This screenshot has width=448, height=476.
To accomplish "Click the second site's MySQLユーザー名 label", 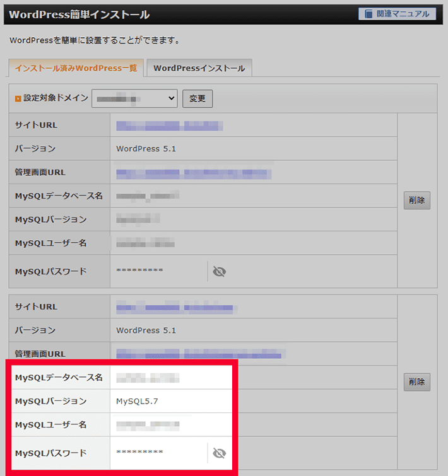I will 51,425.
